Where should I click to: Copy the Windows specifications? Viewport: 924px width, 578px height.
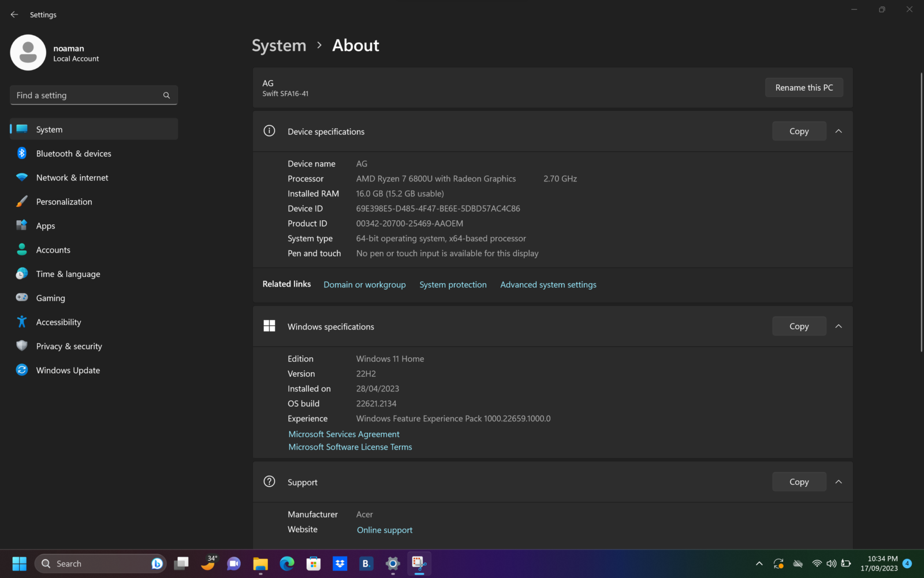pyautogui.click(x=799, y=327)
